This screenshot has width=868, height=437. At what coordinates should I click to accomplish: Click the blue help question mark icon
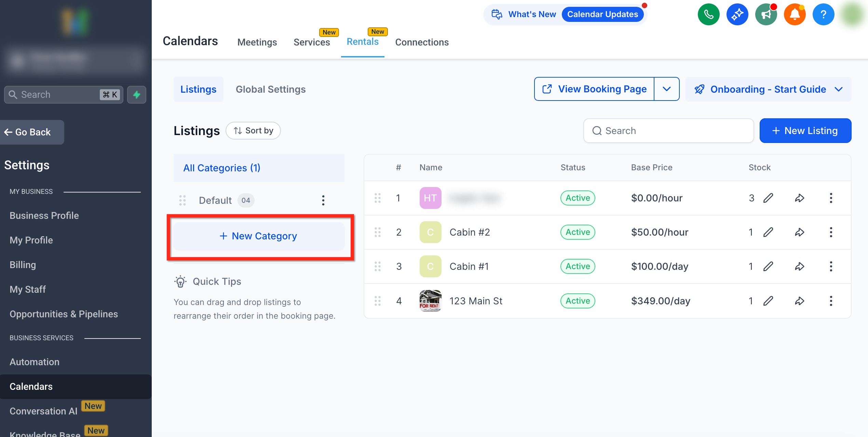pos(823,14)
